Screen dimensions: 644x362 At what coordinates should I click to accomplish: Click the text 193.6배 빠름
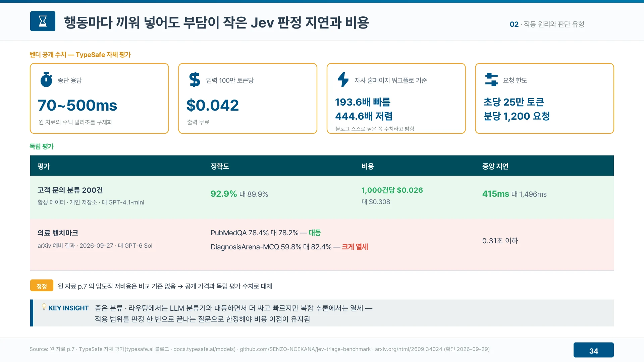coord(363,102)
